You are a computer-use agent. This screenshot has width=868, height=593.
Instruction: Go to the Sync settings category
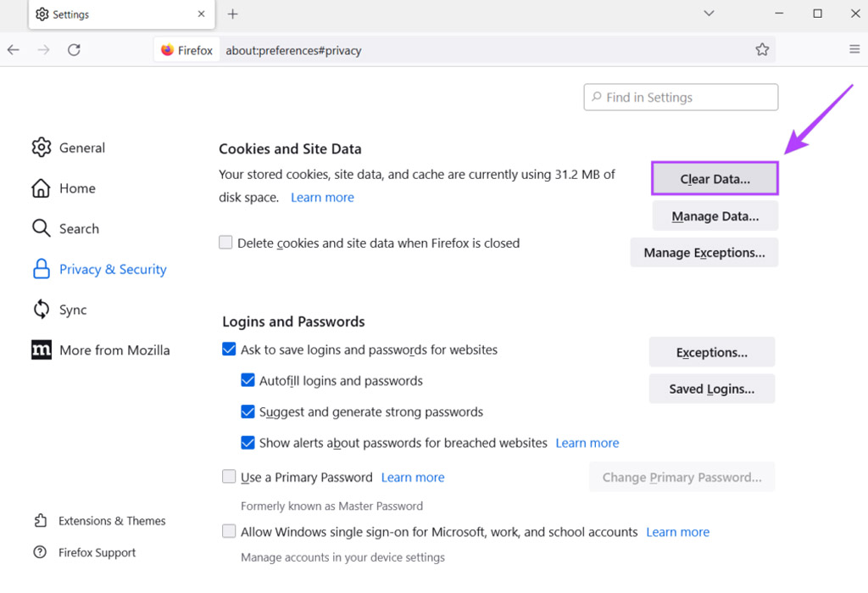pos(72,310)
